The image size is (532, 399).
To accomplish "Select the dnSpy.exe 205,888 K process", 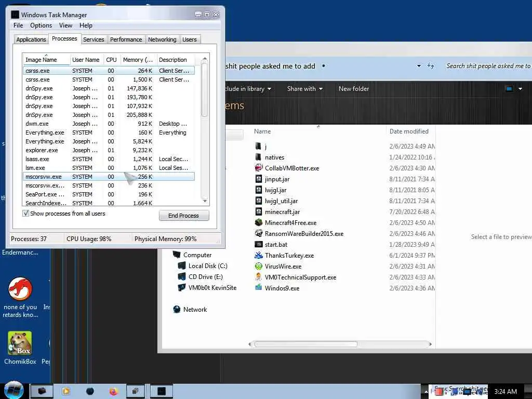I will pos(109,115).
